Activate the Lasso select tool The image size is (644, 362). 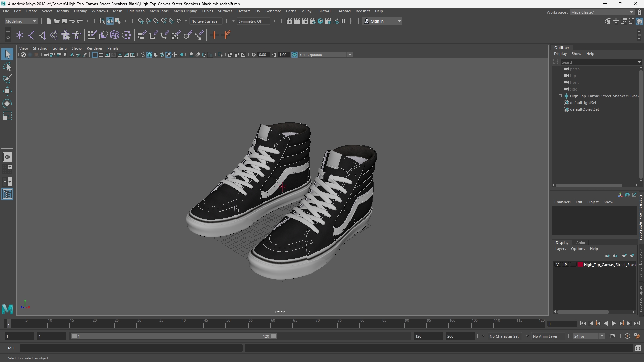pos(7,66)
